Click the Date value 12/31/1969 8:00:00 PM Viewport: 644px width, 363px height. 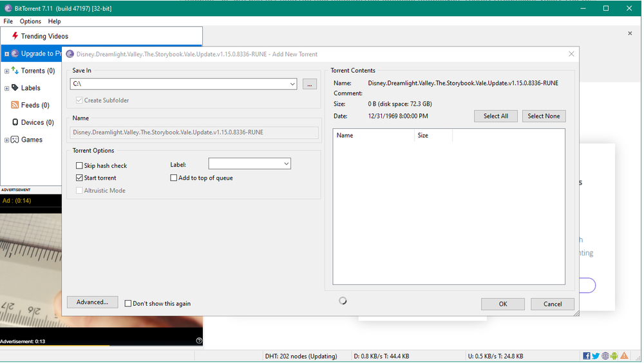(x=398, y=116)
